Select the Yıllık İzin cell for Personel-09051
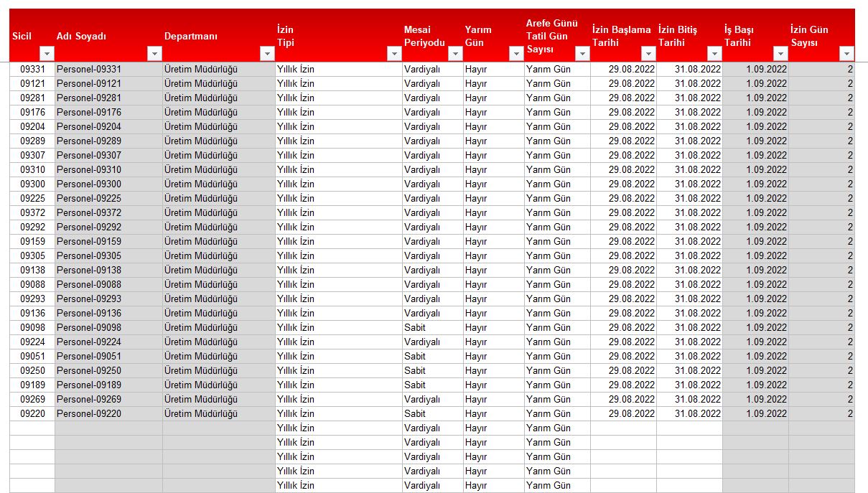Viewport: 868px width, 493px height. [x=337, y=357]
